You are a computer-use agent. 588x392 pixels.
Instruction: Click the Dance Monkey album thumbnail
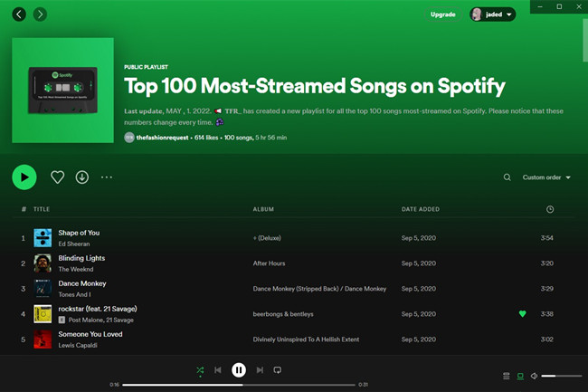pyautogui.click(x=43, y=289)
